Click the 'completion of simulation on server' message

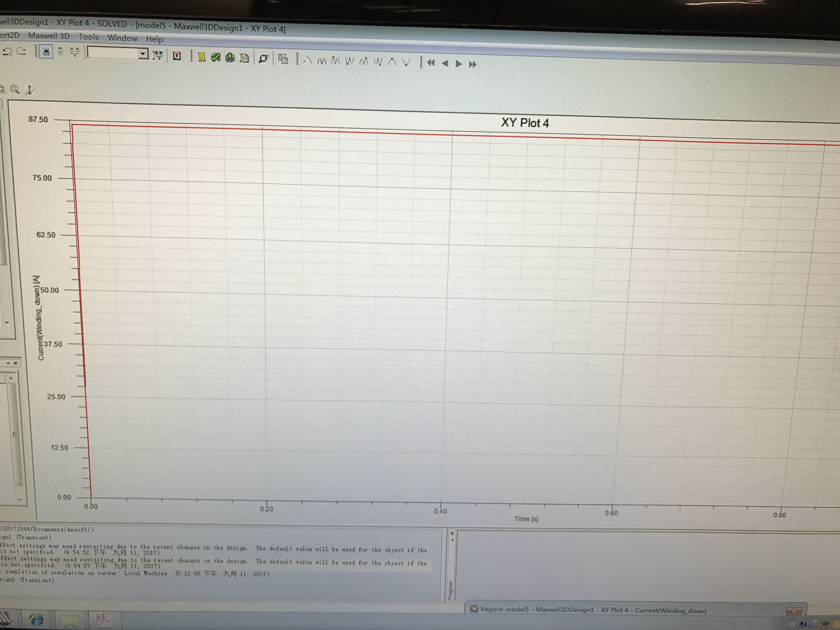[x=137, y=573]
